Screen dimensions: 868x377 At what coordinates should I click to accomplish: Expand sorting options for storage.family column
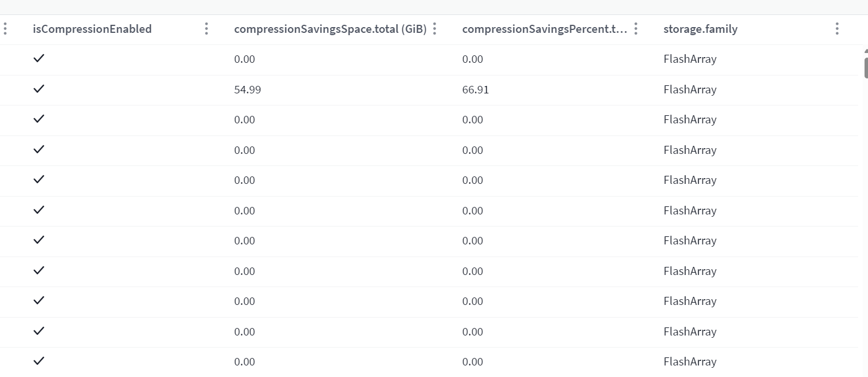pyautogui.click(x=836, y=29)
